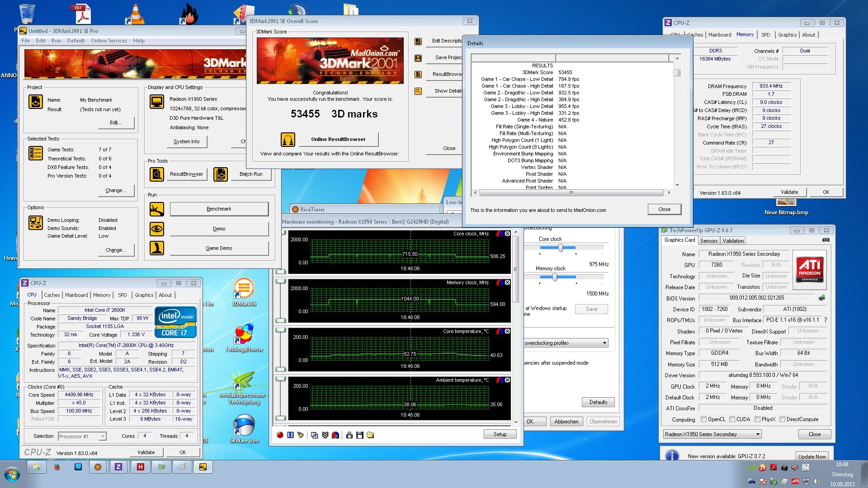Click GPU-Z screenshot camera icon
The width and height of the screenshot is (868, 488).
pos(826,240)
